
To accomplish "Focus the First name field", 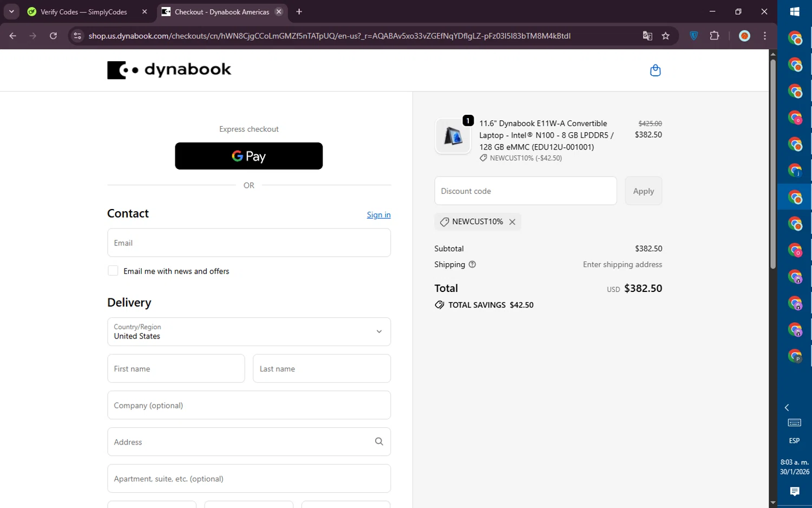I will 176,368.
